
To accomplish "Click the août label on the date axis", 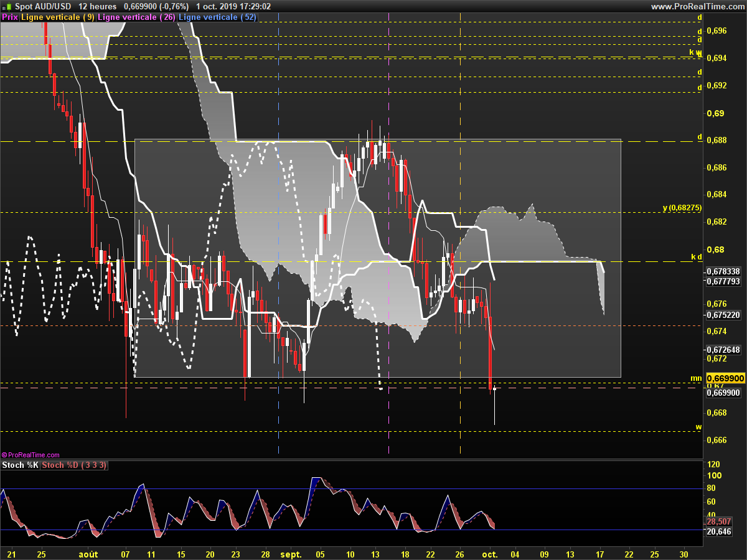I will (x=88, y=553).
